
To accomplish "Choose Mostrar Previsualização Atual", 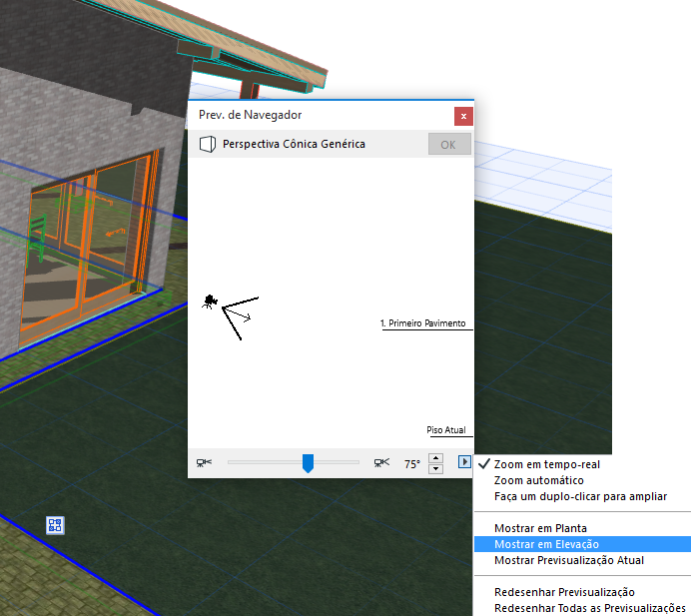I will [x=569, y=560].
